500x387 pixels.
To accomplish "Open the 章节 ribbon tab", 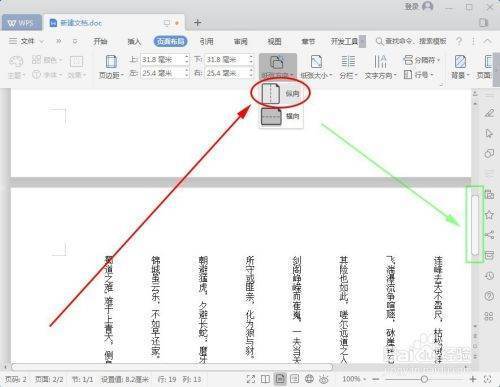I will [308, 41].
